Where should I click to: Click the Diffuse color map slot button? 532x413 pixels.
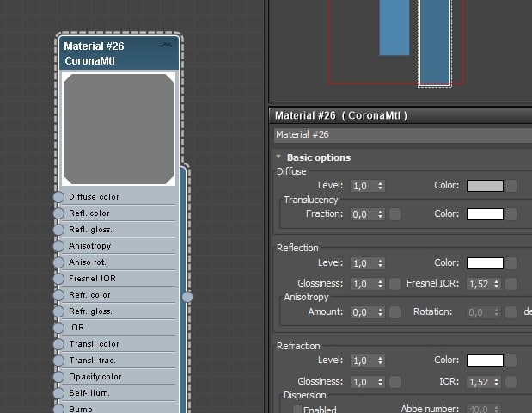coord(511,186)
